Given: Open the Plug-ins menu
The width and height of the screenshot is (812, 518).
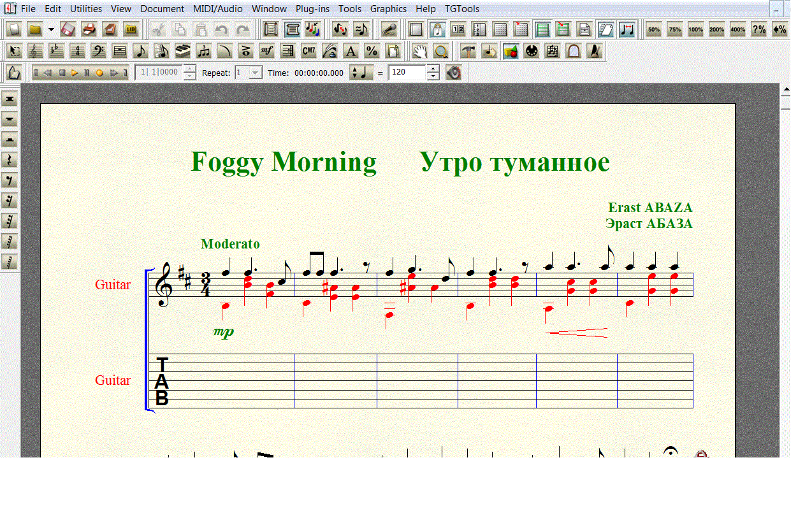Looking at the screenshot, I should pyautogui.click(x=312, y=9).
